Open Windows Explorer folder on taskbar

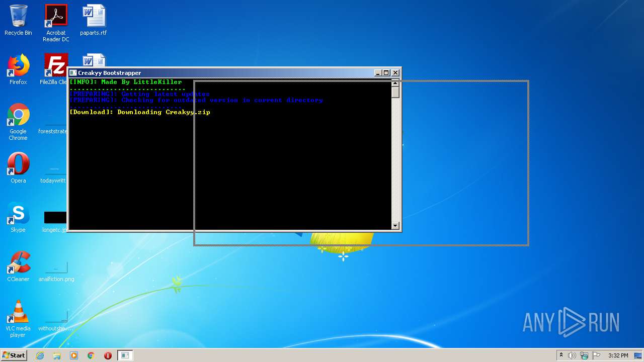click(57, 355)
